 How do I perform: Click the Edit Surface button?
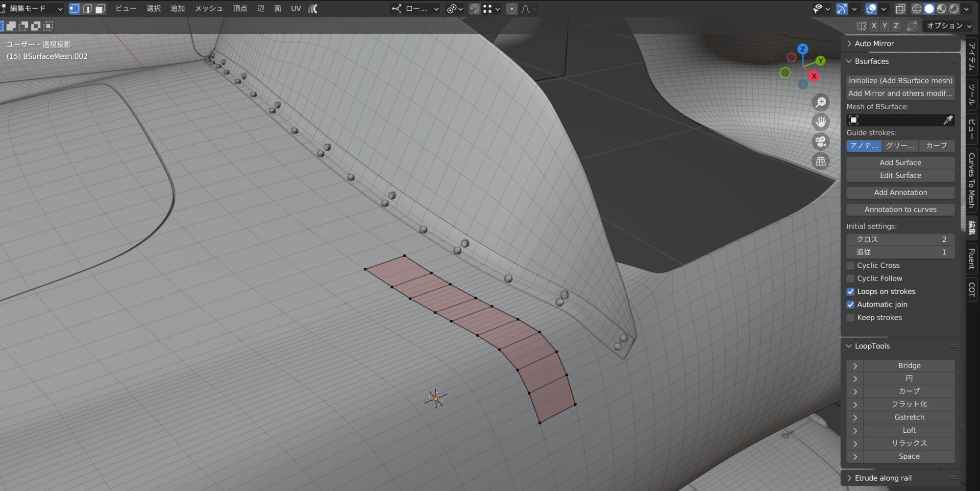[x=901, y=175]
